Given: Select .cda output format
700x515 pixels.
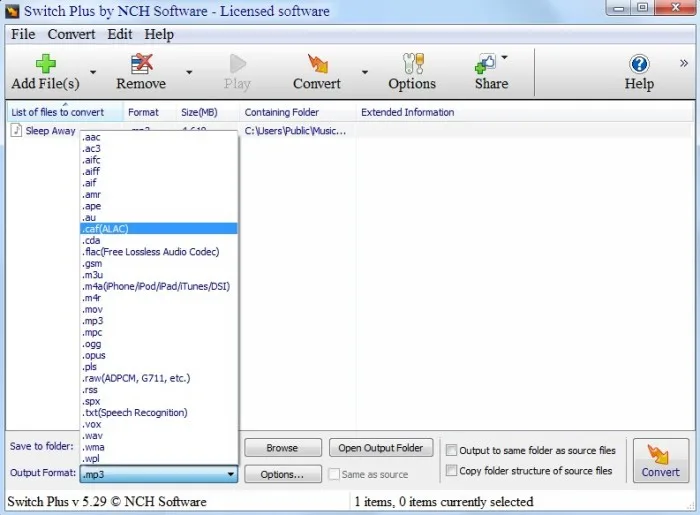Looking at the screenshot, I should click(159, 241).
